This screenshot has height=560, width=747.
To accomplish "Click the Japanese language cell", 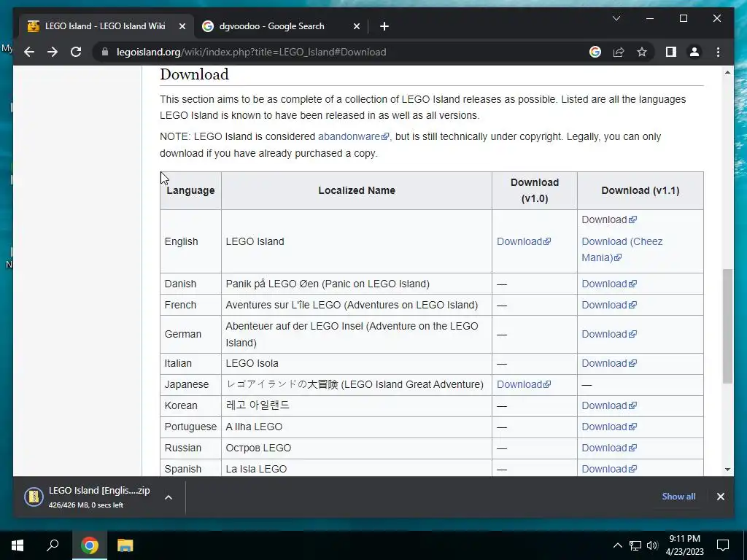I will (x=190, y=384).
